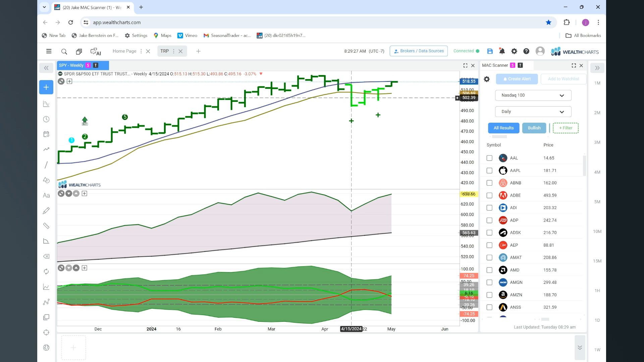Viewport: 644px width, 362px height.
Task: Click the Create Alert button
Action: pos(517,79)
